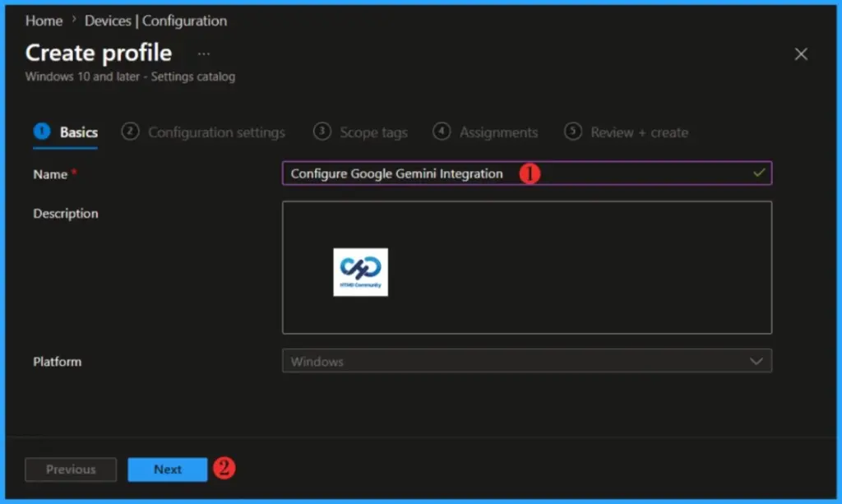Go to the Home breadcrumb

tap(44, 21)
